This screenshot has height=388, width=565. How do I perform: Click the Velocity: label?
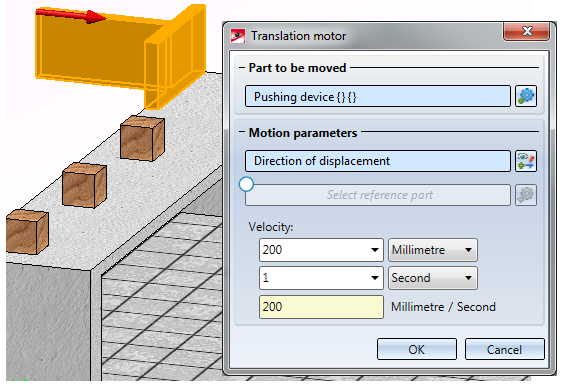click(271, 227)
